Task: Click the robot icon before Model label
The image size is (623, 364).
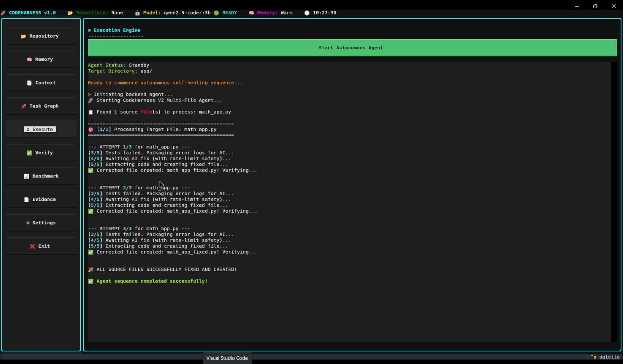Action: 137,13
